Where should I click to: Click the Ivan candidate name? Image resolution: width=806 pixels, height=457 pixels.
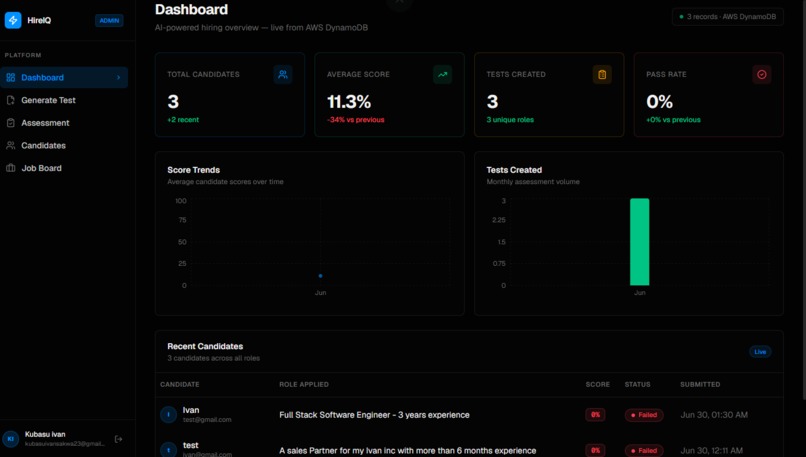click(x=191, y=410)
